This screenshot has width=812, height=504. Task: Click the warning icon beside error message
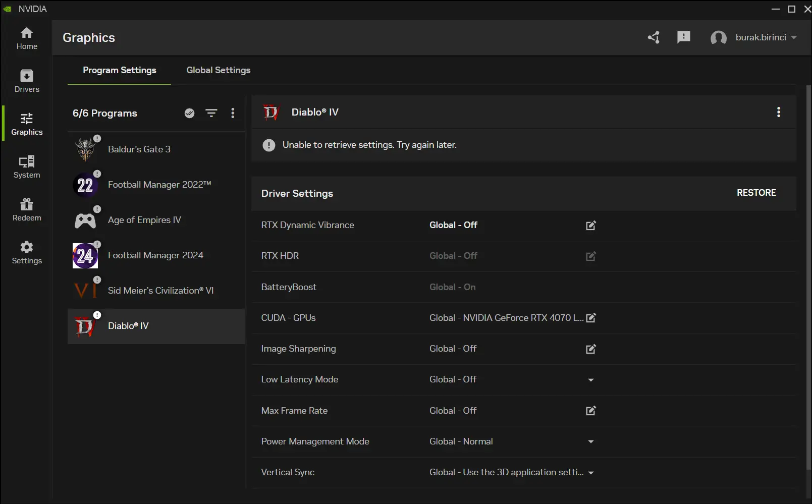[x=269, y=145]
